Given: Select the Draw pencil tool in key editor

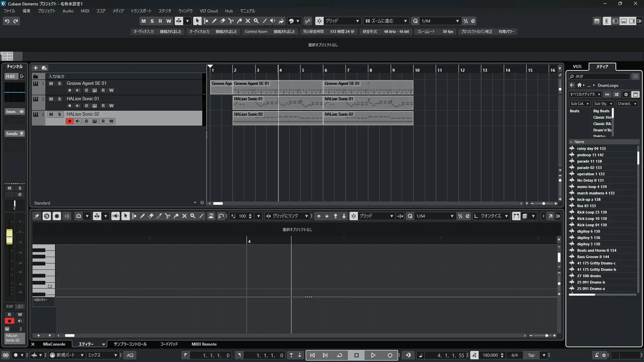Looking at the screenshot, I should [142, 216].
